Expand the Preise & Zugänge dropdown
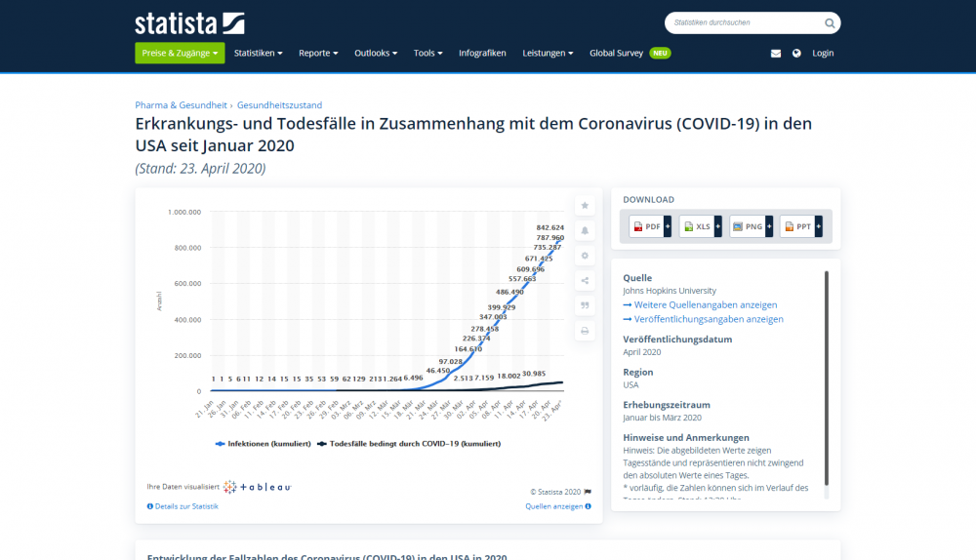The image size is (976, 560). [x=180, y=54]
